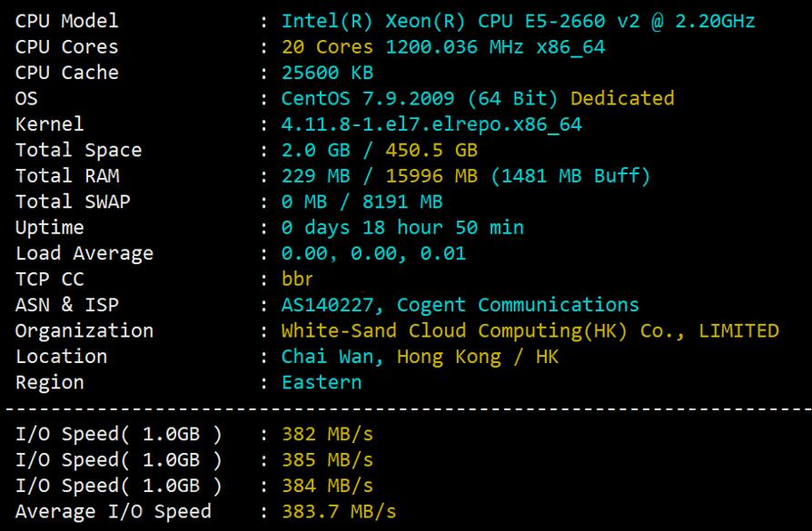Click the '385 MB/s' I/O speed value
Image resolution: width=812 pixels, height=531 pixels.
click(327, 460)
